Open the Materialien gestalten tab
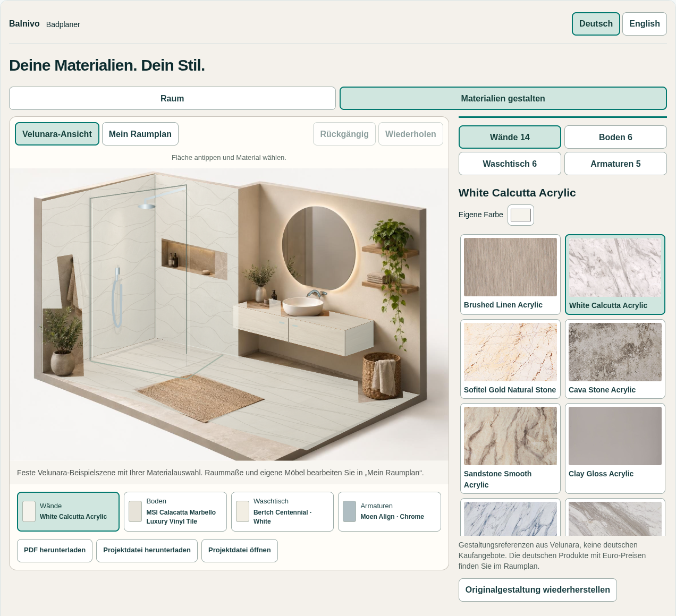 (503, 98)
